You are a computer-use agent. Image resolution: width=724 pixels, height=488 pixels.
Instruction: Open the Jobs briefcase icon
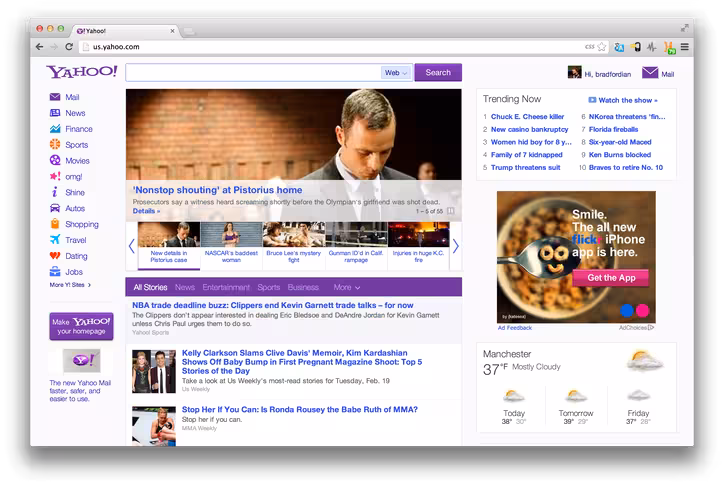click(x=55, y=271)
